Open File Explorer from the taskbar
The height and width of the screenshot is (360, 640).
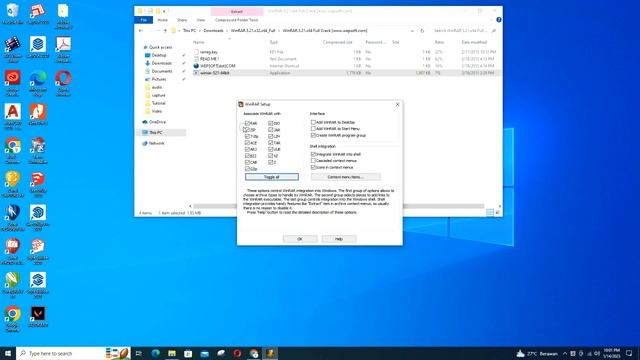[x=172, y=353]
